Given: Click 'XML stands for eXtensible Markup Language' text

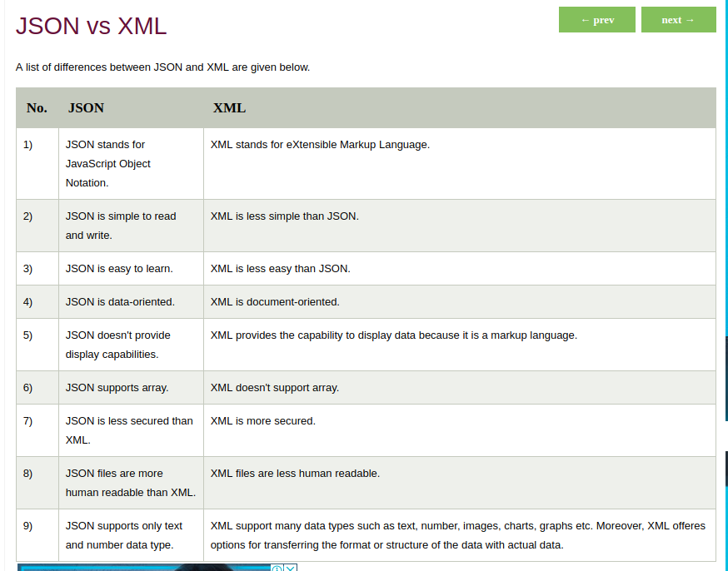Looking at the screenshot, I should click(320, 145).
